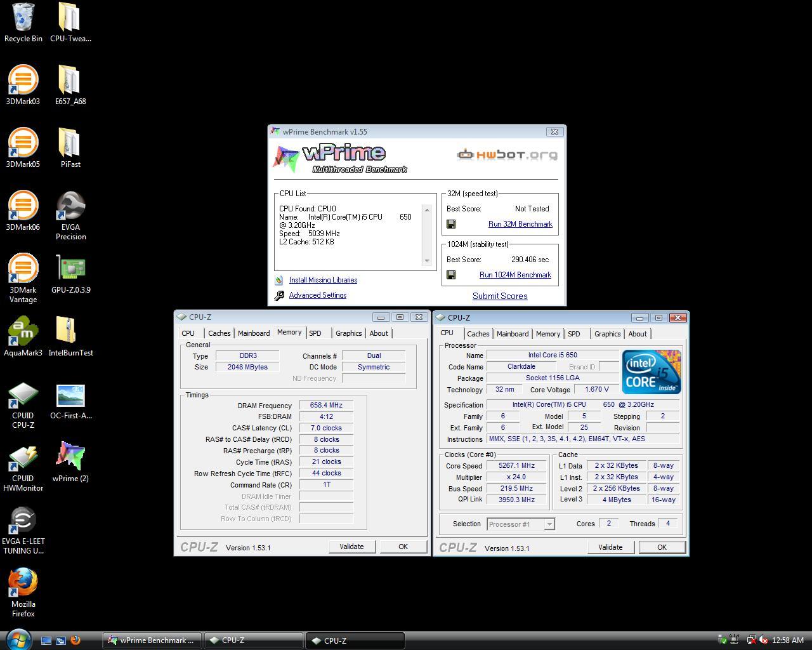Open the Windows Start orb
Image resolution: width=812 pixels, height=650 pixels.
(18, 640)
